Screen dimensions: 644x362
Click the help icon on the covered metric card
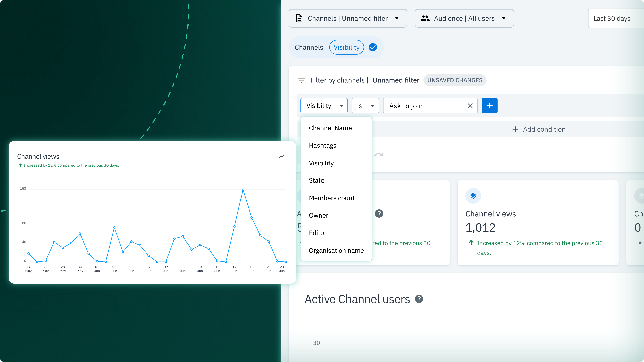[x=379, y=213]
